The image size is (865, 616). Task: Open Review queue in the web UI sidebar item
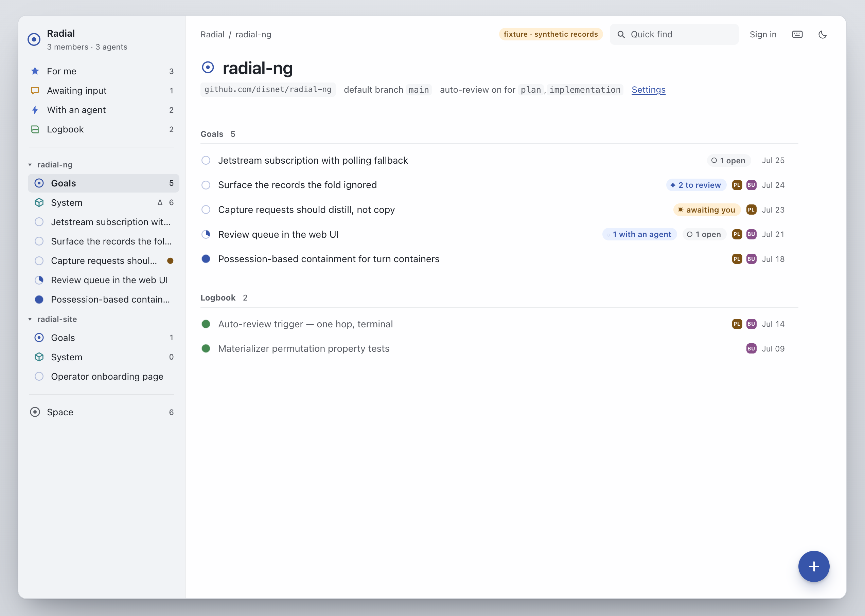103,280
